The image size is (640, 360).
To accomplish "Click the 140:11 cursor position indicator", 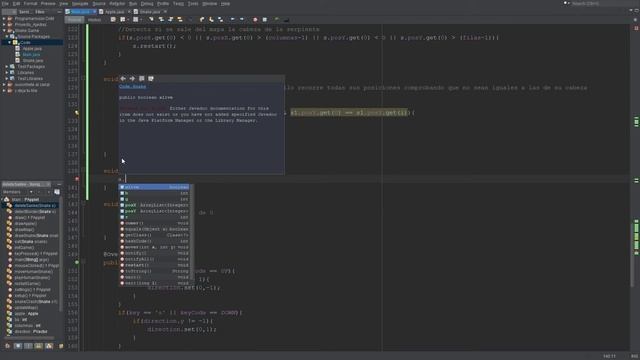I will [x=609, y=356].
